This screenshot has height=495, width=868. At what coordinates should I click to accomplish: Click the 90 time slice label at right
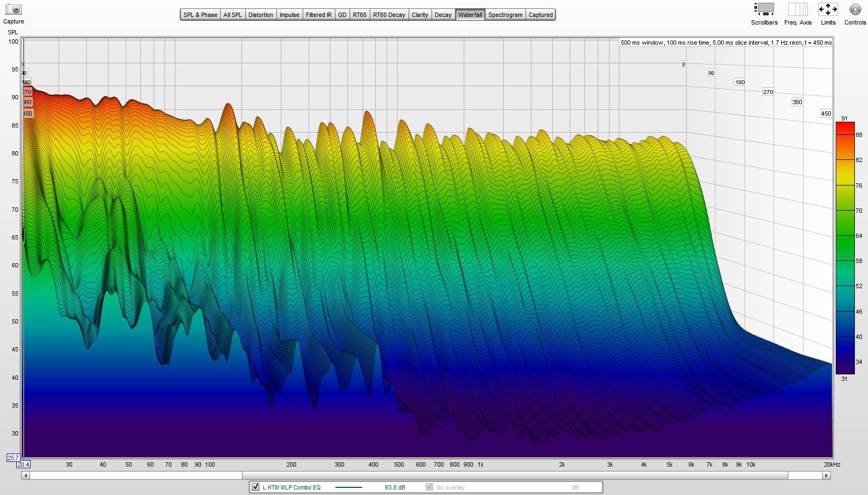[x=711, y=73]
